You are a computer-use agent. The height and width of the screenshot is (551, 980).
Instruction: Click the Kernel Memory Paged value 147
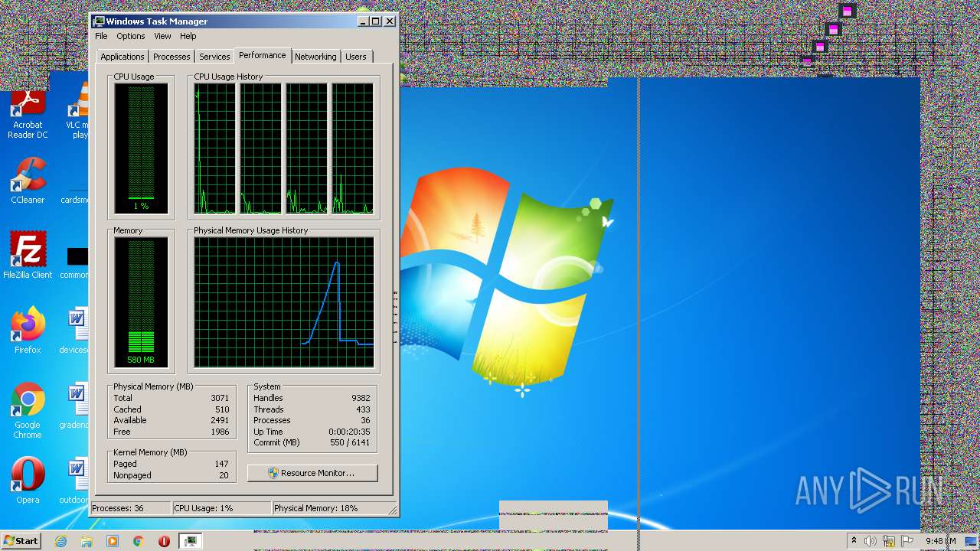(221, 464)
